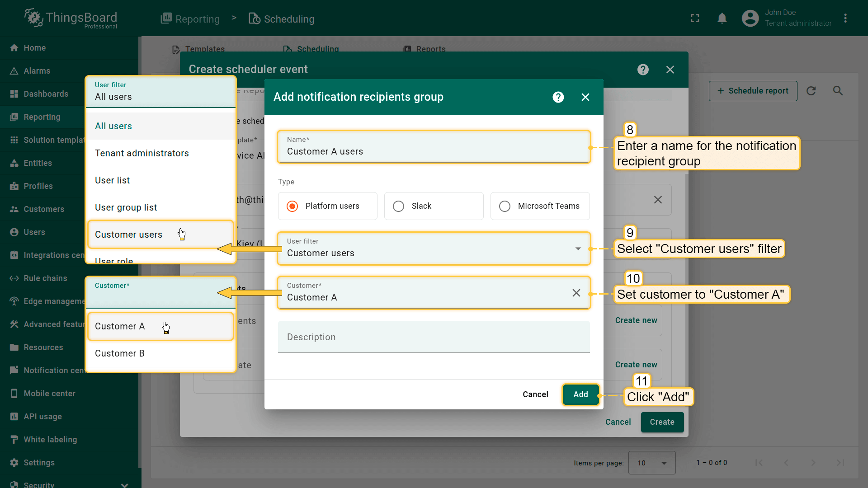868x488 pixels.
Task: Open the user account menu dots
Action: click(845, 19)
